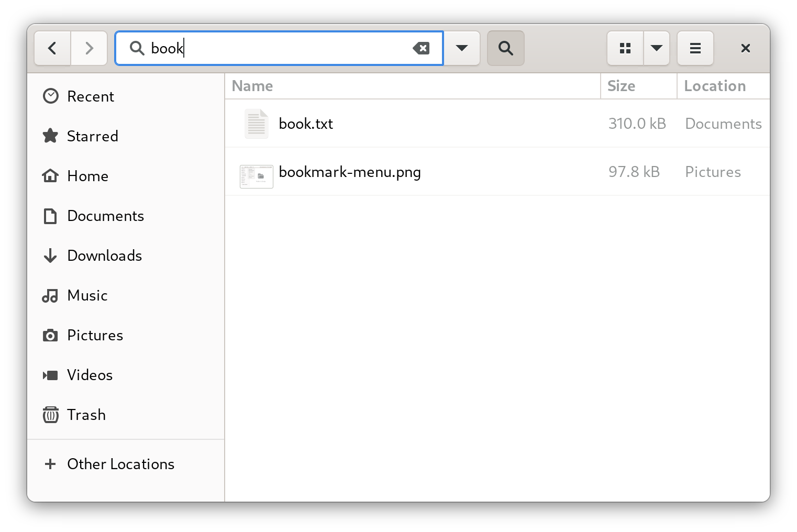Screen dimensions: 797x532
Task: Open Music in the sidebar
Action: pos(126,295)
